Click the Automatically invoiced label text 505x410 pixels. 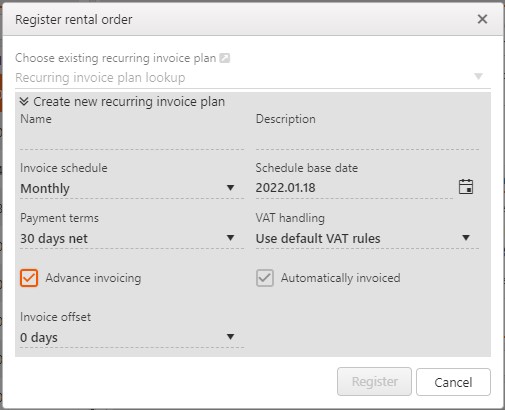pyautogui.click(x=340, y=278)
